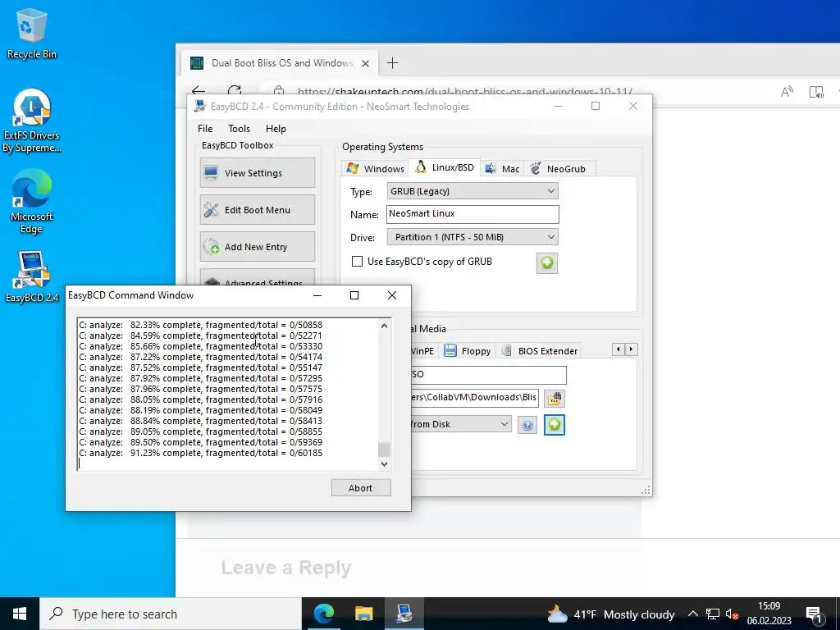Viewport: 840px width, 630px height.
Task: Expand the 'from Disk' mode dropdown
Action: coord(461,424)
